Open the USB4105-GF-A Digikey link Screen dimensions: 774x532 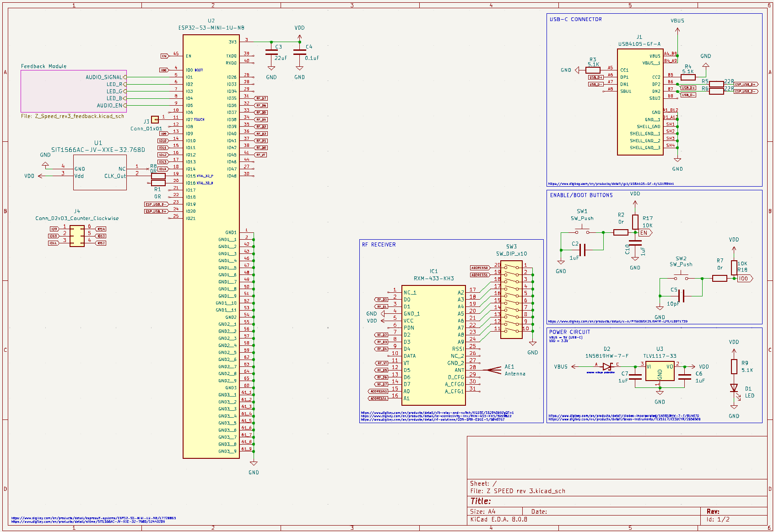611,184
